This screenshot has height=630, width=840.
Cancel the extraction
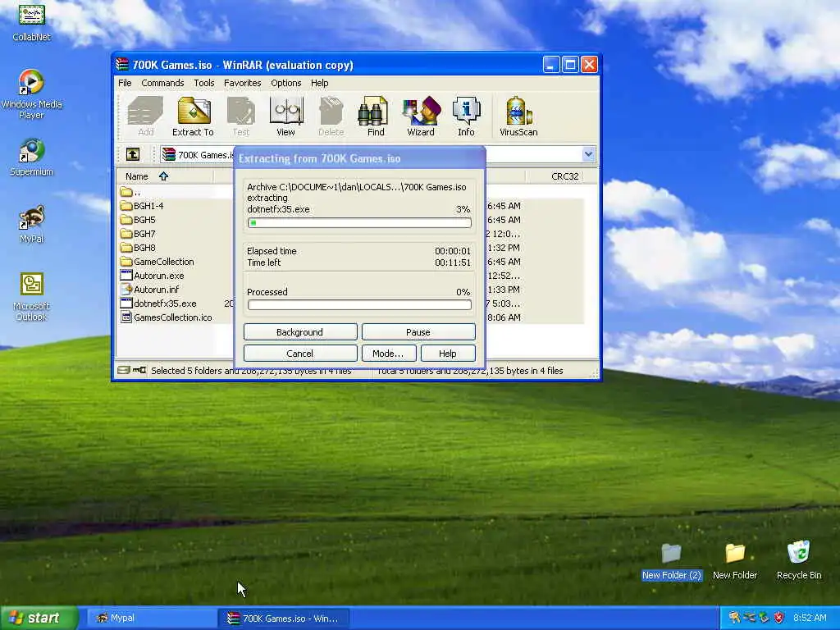tap(300, 354)
